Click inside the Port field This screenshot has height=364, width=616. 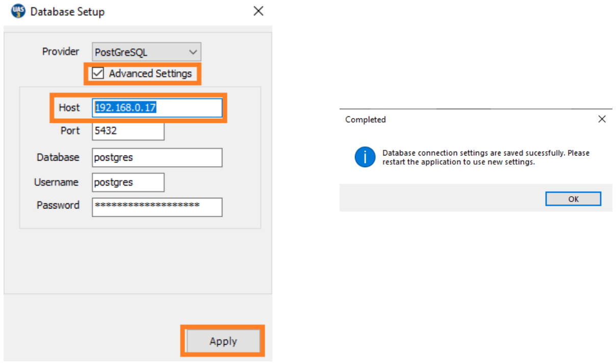point(127,131)
